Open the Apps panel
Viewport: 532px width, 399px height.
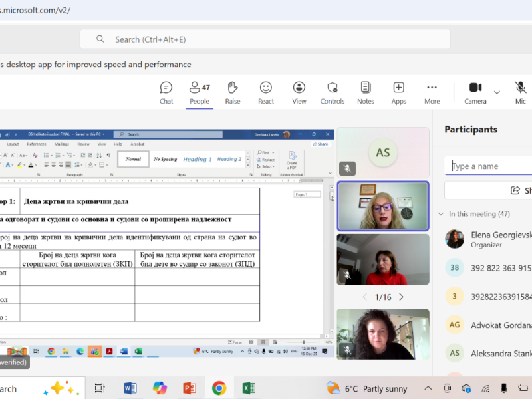(398, 92)
